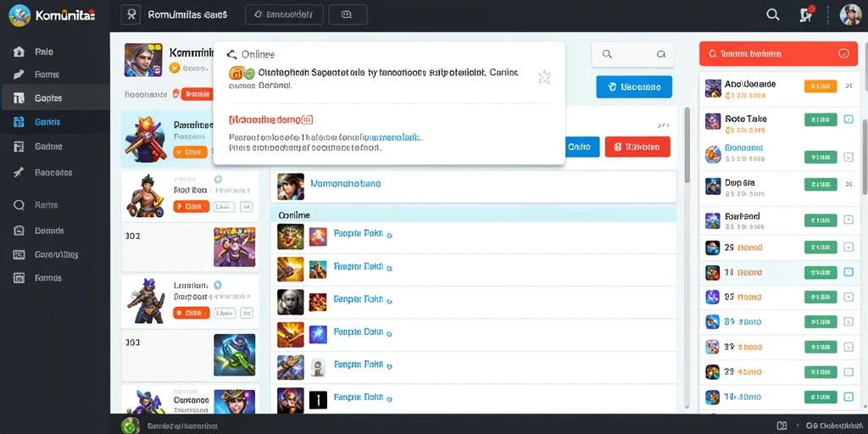Open search from the top bar magnifier icon
Screen dimensions: 868x434
(x=773, y=15)
